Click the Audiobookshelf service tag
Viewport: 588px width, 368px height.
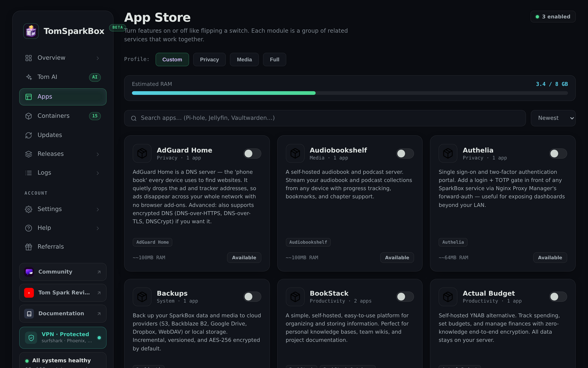click(308, 242)
